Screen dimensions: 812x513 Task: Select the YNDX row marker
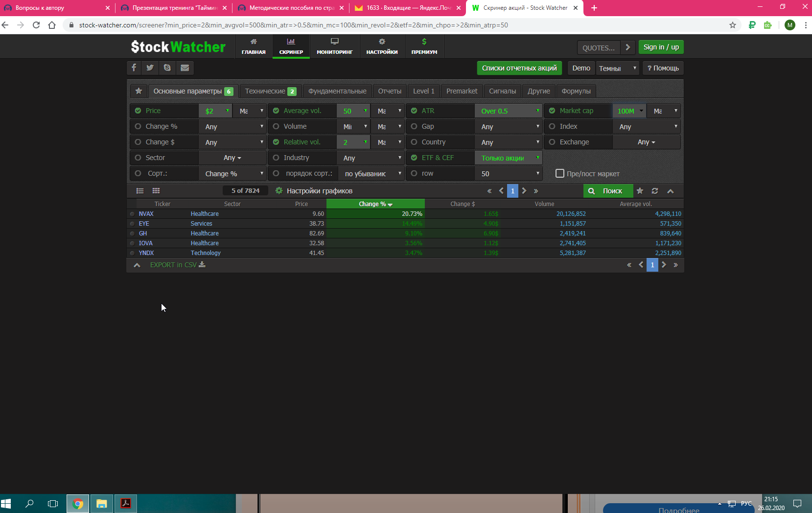[132, 253]
